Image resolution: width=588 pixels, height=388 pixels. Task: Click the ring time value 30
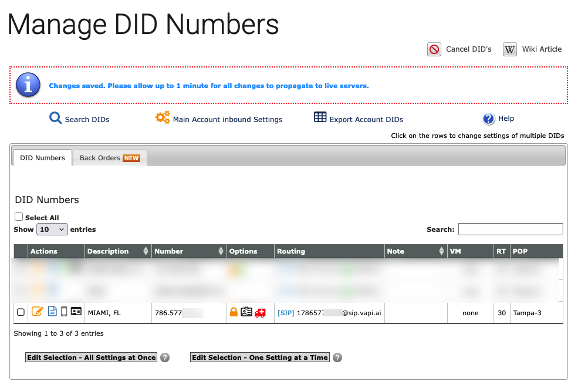(x=502, y=313)
